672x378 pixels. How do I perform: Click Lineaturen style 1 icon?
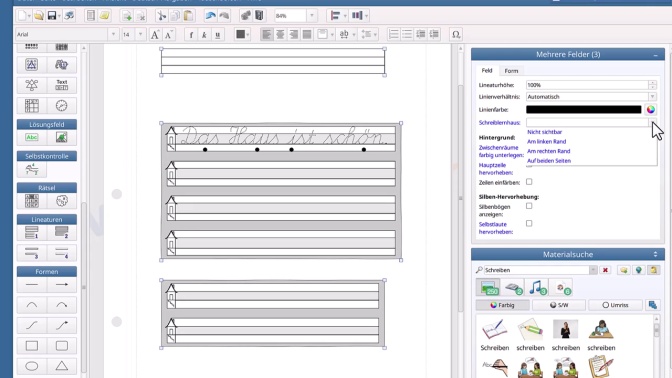coord(32,233)
